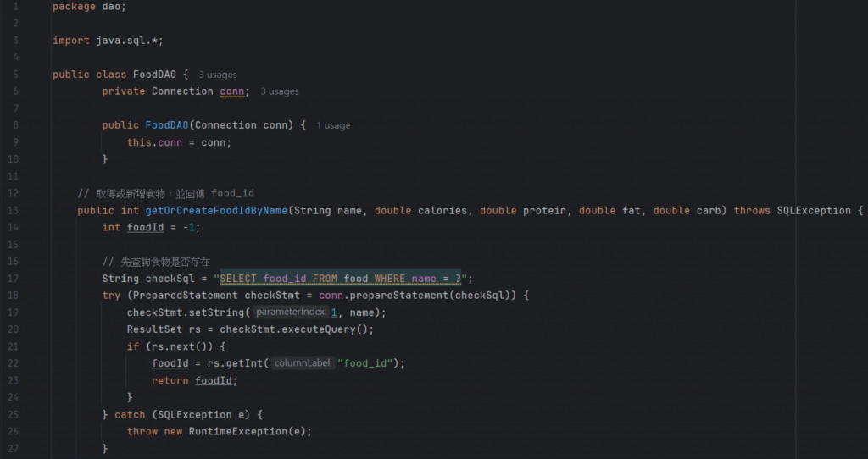
Task: Click line number 17 in the gutter
Action: pos(13,279)
